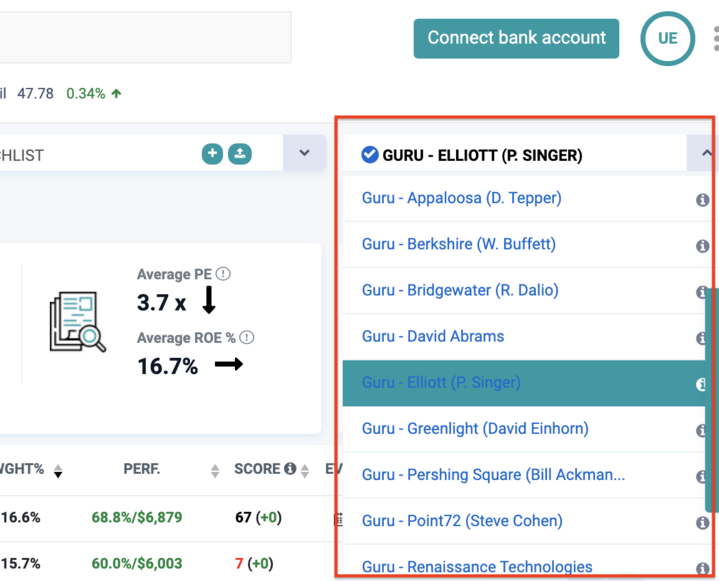
Task: Show info for Elliott (P. Singer)
Action: [x=701, y=384]
